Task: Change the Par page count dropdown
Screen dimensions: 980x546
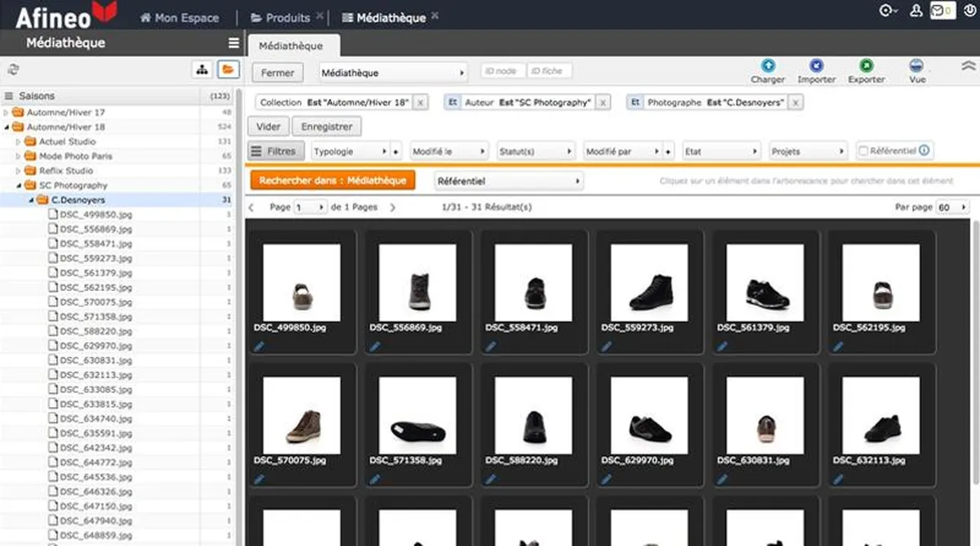Action: [x=952, y=208]
